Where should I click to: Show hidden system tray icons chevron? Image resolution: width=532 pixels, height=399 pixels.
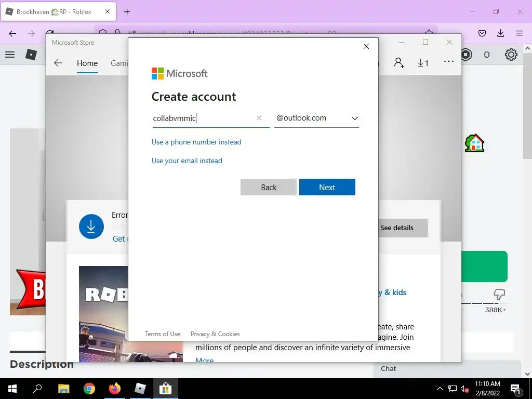pyautogui.click(x=440, y=389)
